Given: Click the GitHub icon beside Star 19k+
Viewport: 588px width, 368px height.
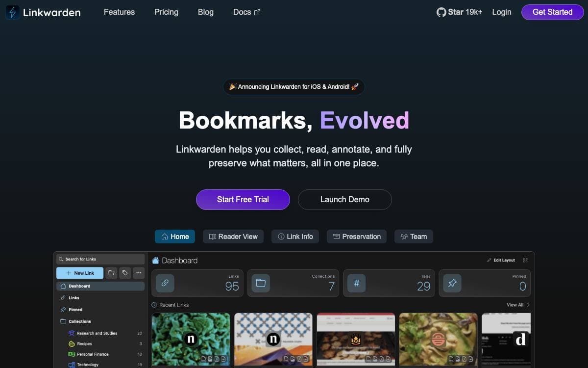Looking at the screenshot, I should (x=441, y=12).
